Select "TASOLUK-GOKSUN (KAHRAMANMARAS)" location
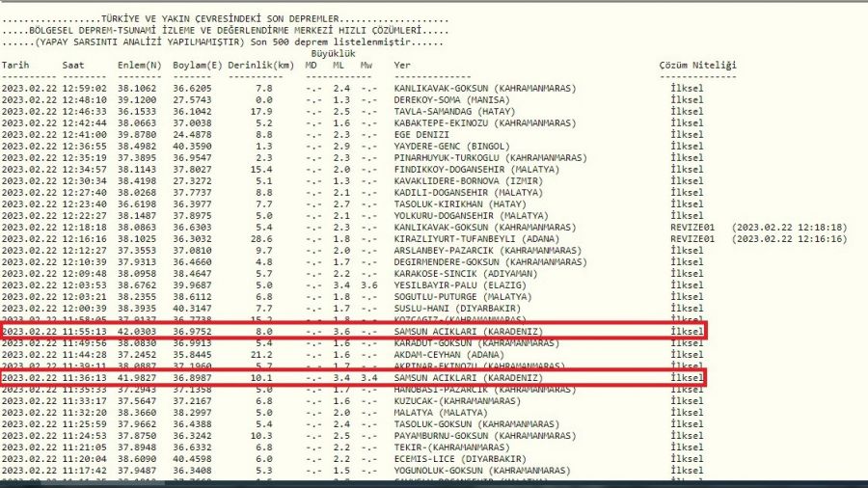868x488 pixels. [476, 425]
